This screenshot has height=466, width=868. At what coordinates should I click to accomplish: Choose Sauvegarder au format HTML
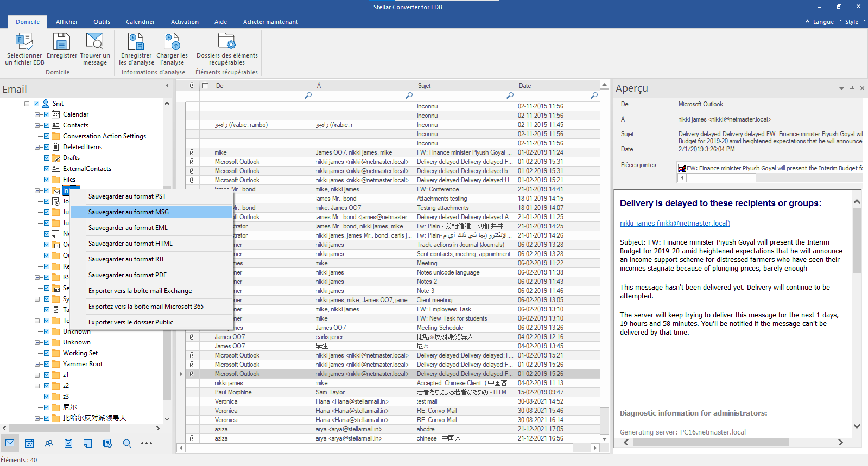point(151,244)
